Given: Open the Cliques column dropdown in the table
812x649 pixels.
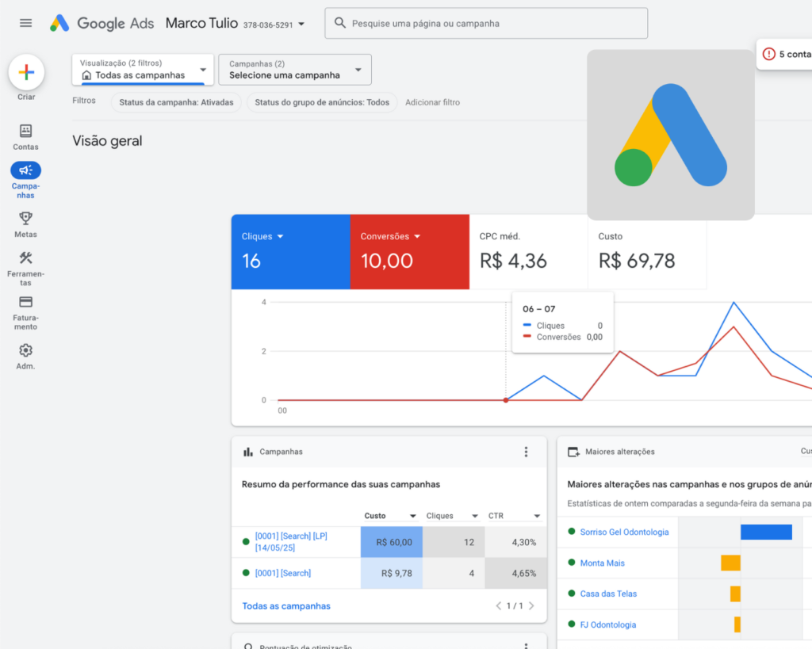Looking at the screenshot, I should pyautogui.click(x=475, y=516).
